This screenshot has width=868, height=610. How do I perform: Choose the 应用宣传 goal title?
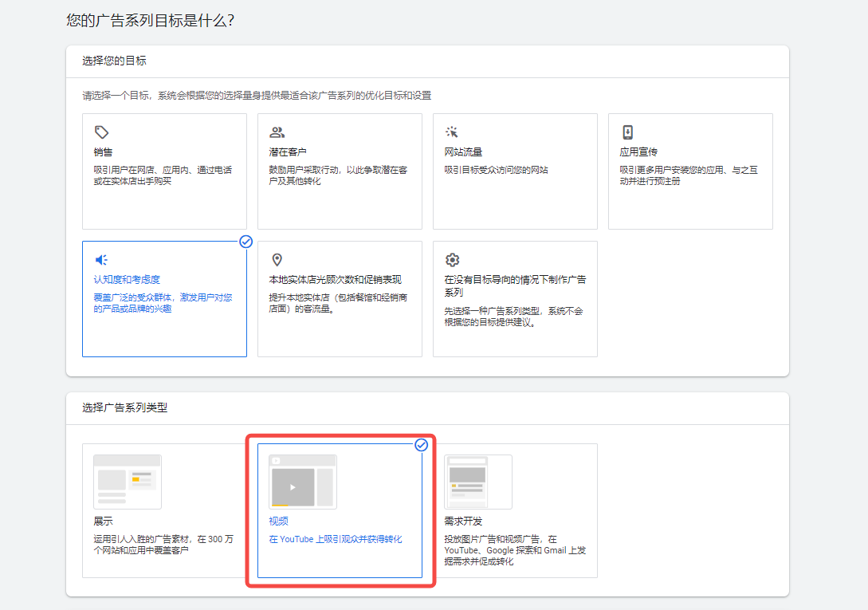click(x=638, y=152)
